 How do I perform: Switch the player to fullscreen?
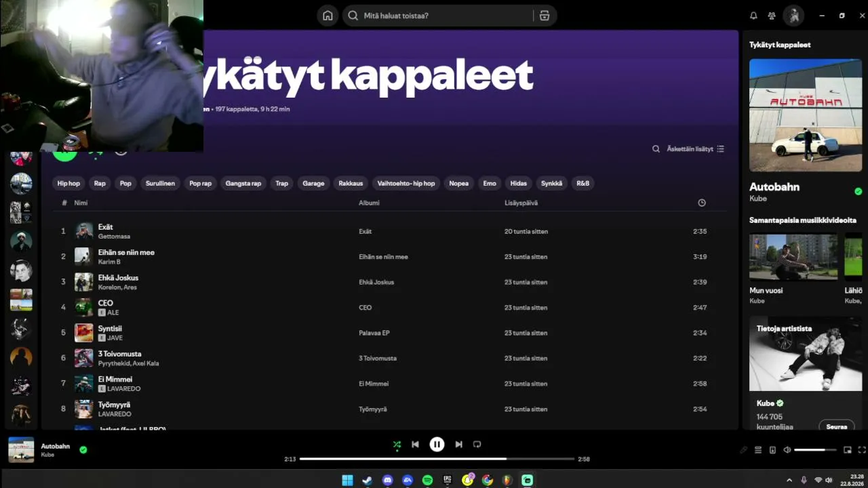click(862, 450)
